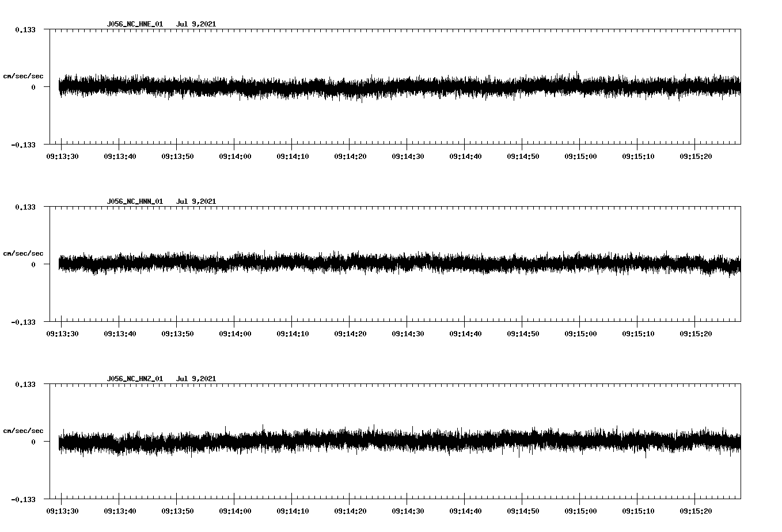This screenshot has width=782, height=532.
Task: Click the J056_NC_HNZ_01 channel label
Action: pyautogui.click(x=134, y=378)
